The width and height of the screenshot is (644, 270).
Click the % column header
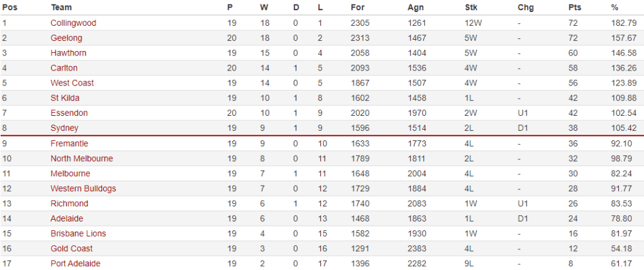[614, 8]
